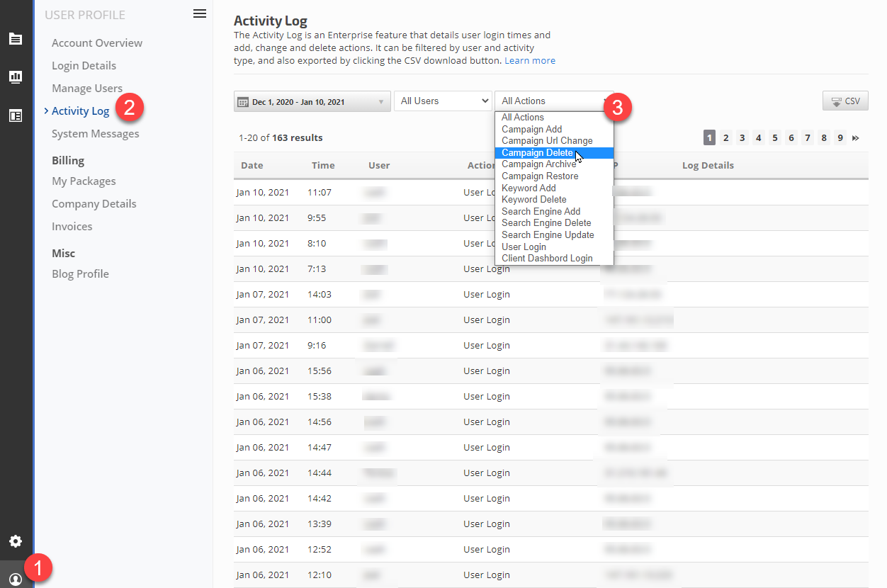This screenshot has width=887, height=588.
Task: Open the reports chart icon in sidebar
Action: click(x=16, y=77)
